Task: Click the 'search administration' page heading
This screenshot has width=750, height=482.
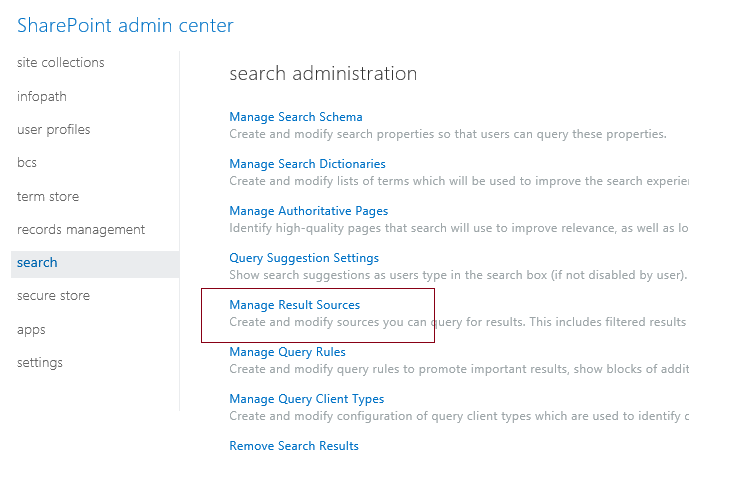Action: [323, 74]
